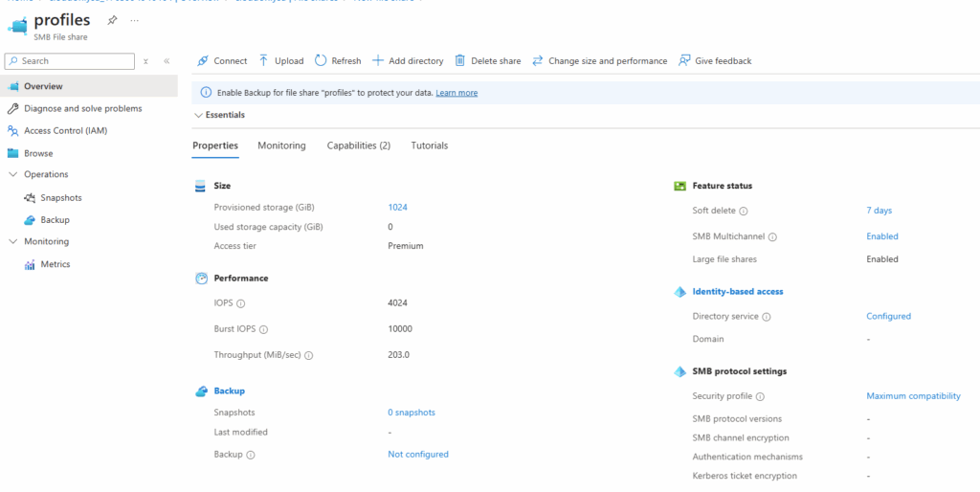Viewport: 980px width, 492px height.
Task: Pin the profiles file share
Action: tap(113, 20)
